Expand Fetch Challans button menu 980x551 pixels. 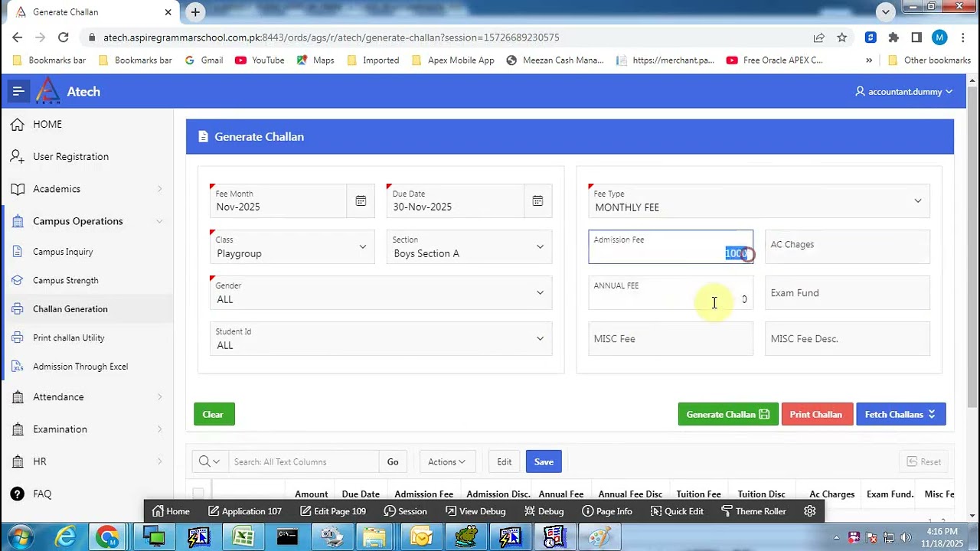point(900,414)
